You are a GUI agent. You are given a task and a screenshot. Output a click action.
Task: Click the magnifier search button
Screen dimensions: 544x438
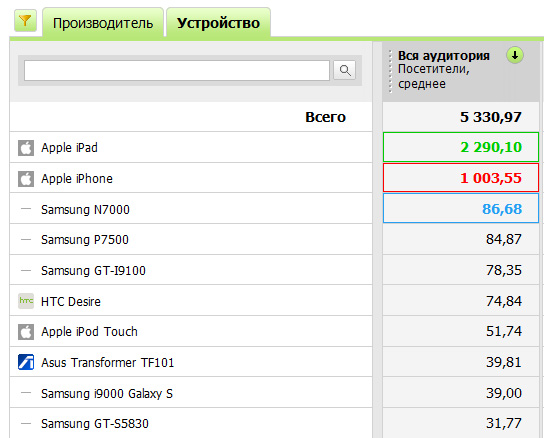click(x=345, y=70)
